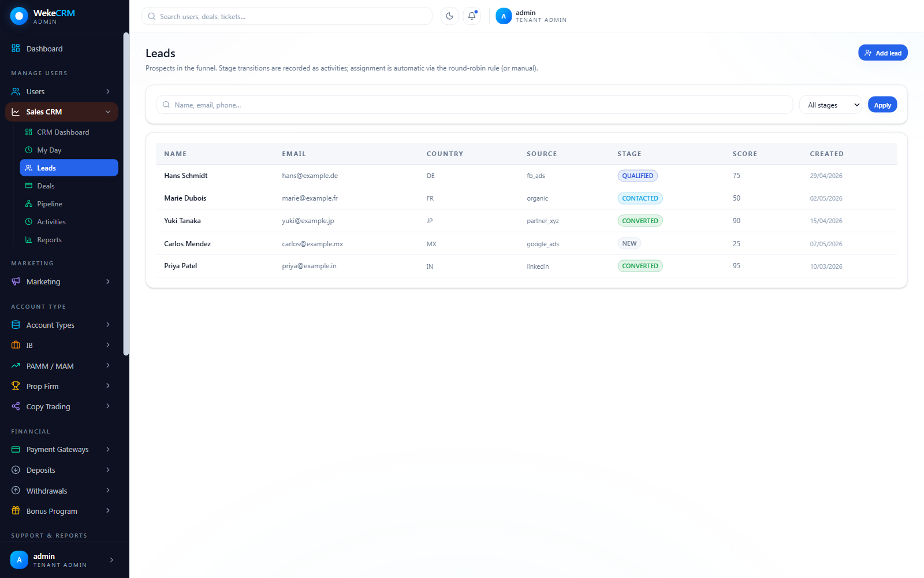The image size is (924, 578).
Task: Click the Prop Firm trophy icon
Action: click(x=16, y=386)
